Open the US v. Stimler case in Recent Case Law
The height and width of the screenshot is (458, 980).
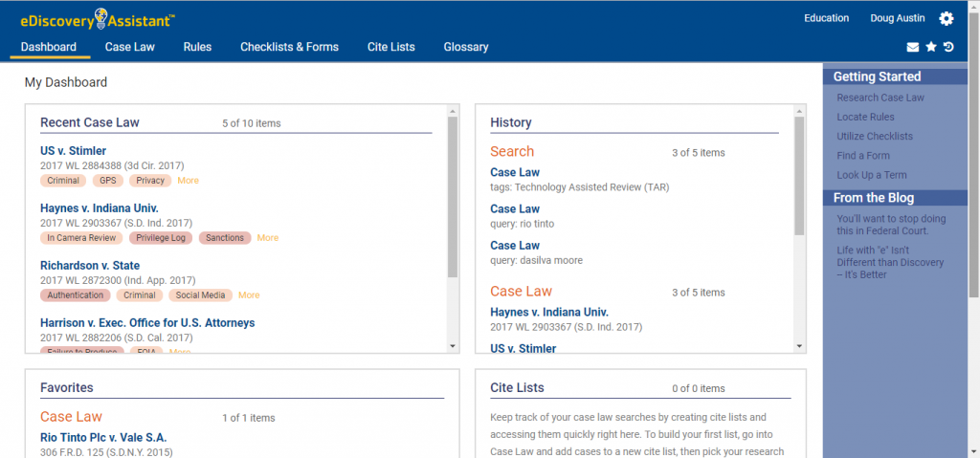tap(73, 150)
